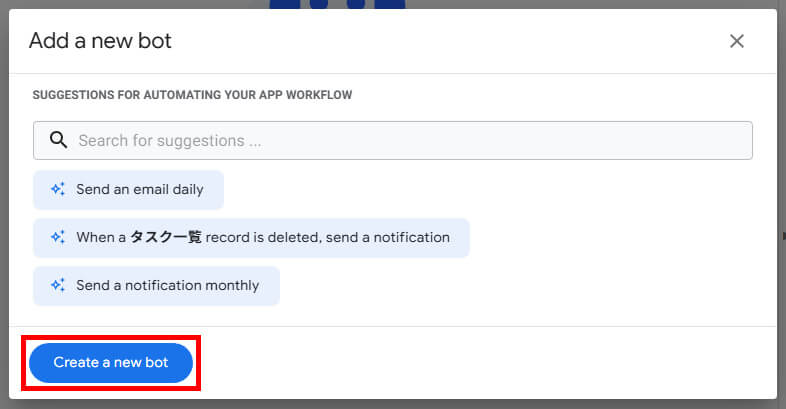Click sparkle icon beside Send a notification monthly

(x=57, y=286)
